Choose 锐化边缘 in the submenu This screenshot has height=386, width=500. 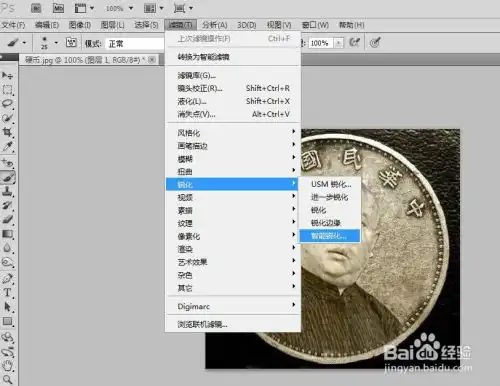[330, 223]
